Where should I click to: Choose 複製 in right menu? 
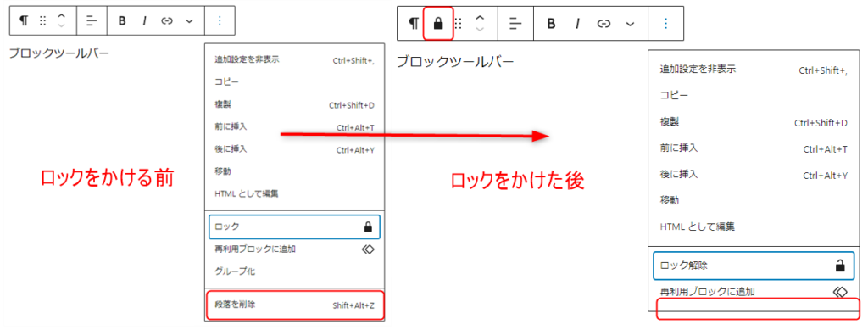pos(753,122)
